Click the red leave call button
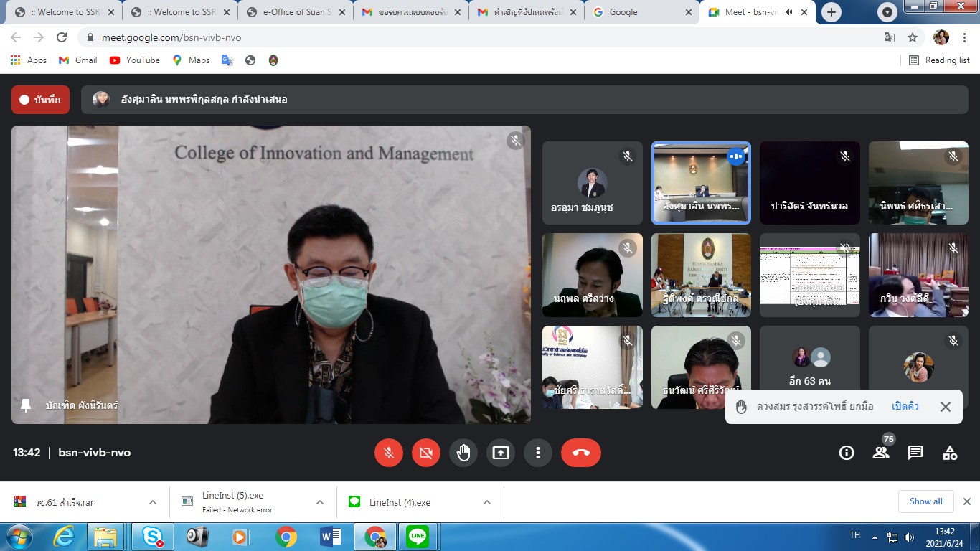The height and width of the screenshot is (551, 980). pos(580,453)
